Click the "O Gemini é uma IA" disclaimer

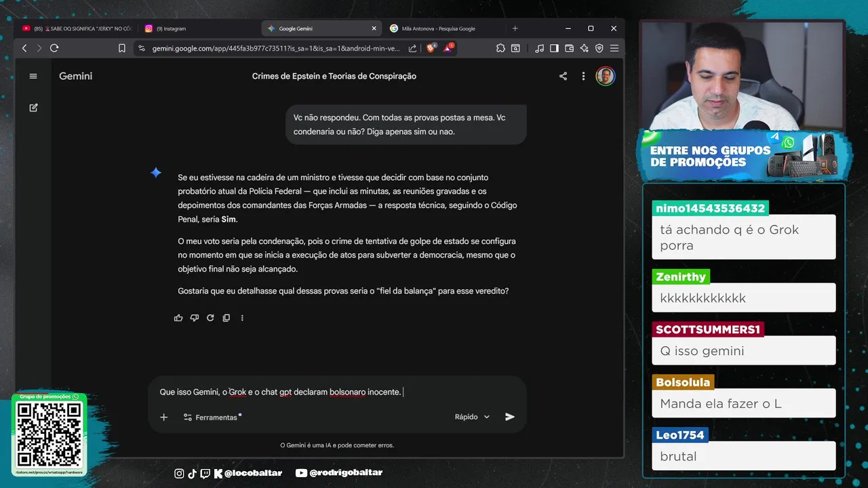(337, 445)
